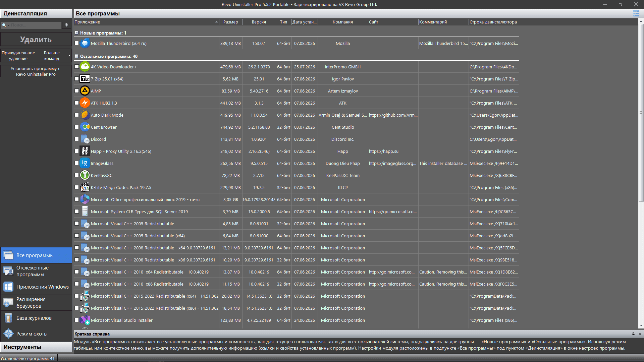
Task: Tick the Discord checkbox
Action: tap(76, 139)
